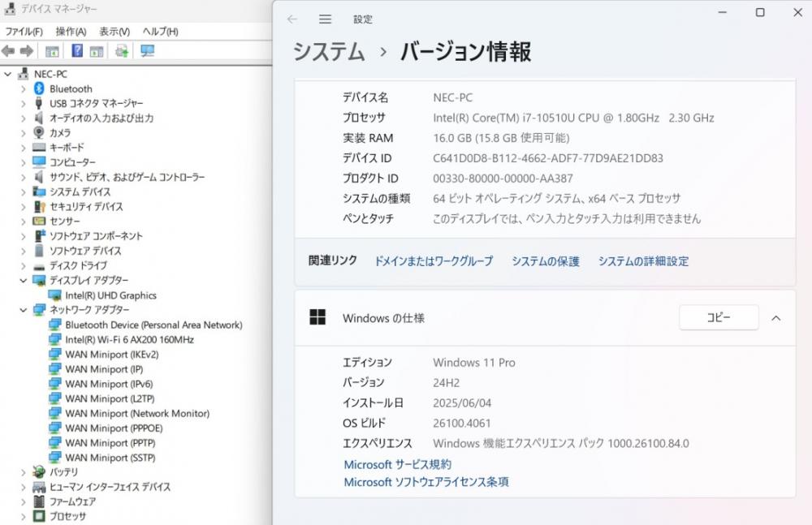This screenshot has width=812, height=525.
Task: Select the USB connector manager icon
Action: (39, 103)
